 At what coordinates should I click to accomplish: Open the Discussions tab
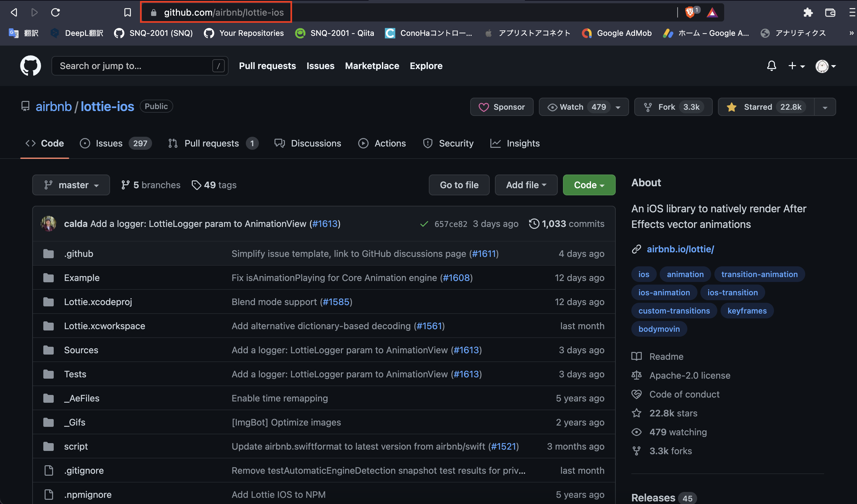(x=308, y=143)
